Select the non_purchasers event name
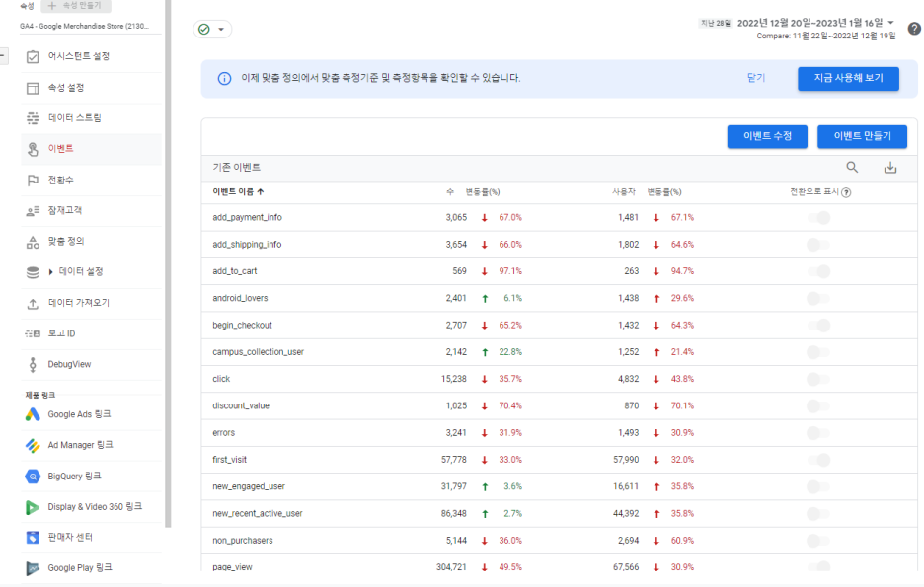Image resolution: width=924 pixels, height=587 pixels. tap(243, 541)
